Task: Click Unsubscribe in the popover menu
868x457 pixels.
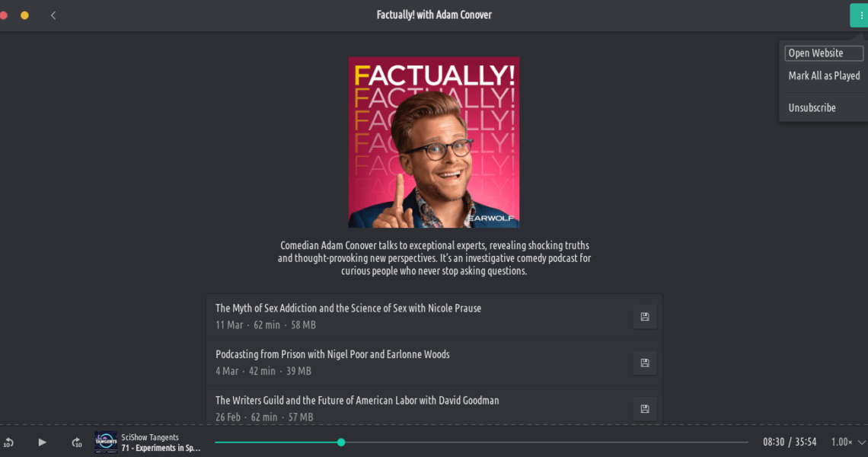Action: (x=812, y=108)
